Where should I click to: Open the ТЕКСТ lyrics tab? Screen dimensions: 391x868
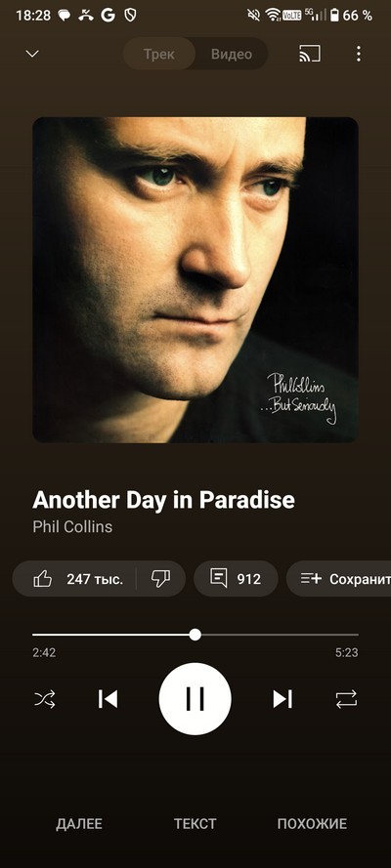[x=195, y=824]
